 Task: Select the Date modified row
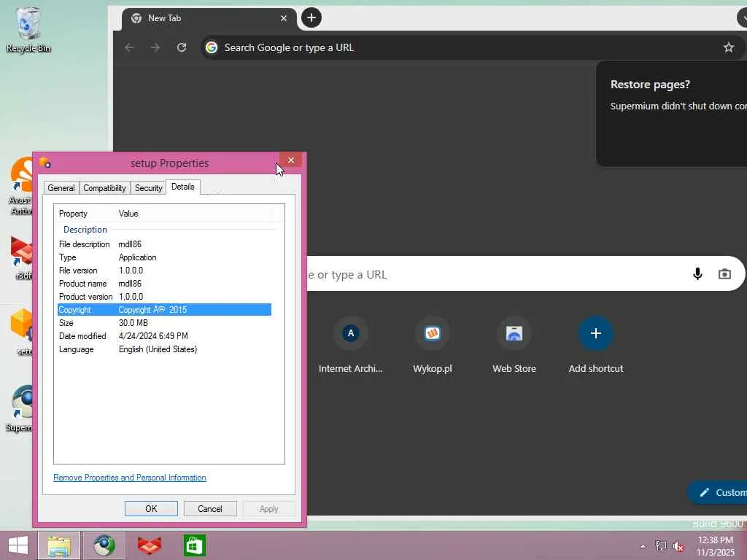click(x=164, y=335)
